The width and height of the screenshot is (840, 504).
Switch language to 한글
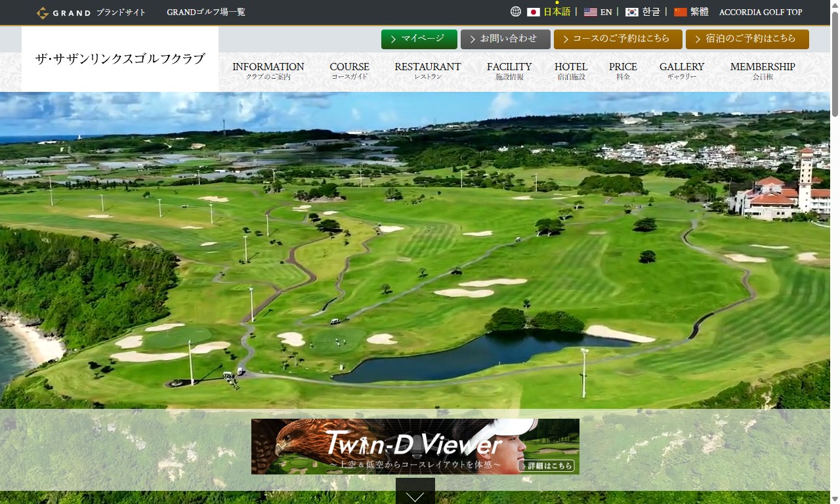pyautogui.click(x=651, y=12)
